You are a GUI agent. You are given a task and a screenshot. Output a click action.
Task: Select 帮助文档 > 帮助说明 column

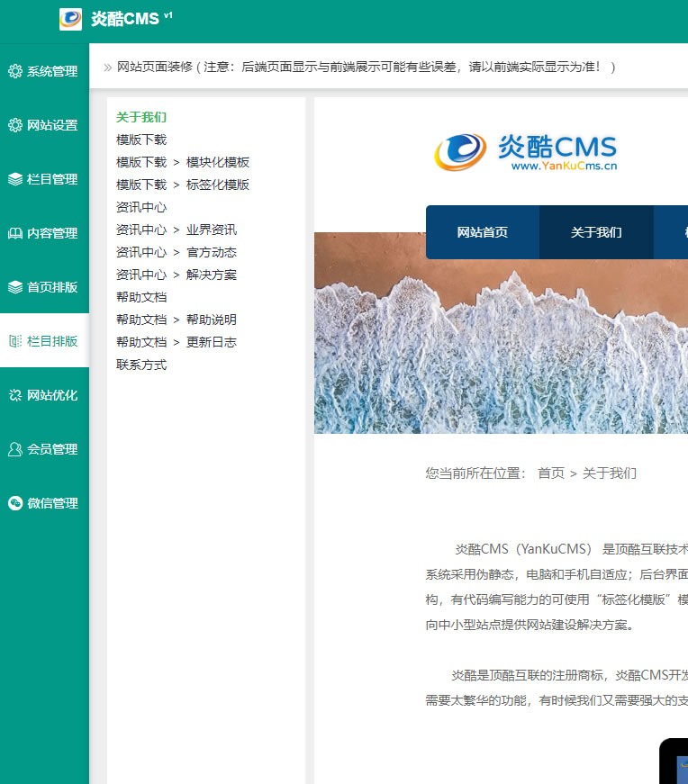point(177,320)
